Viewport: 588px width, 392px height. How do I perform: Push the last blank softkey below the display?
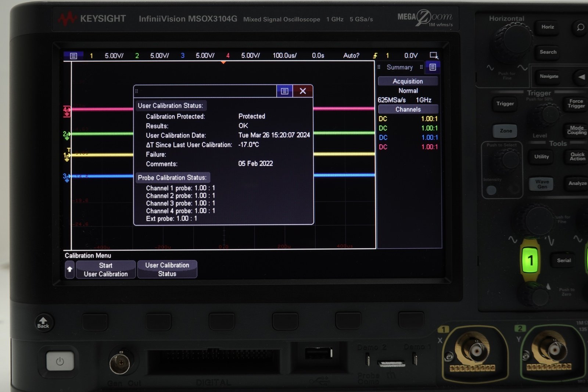pos(411,320)
